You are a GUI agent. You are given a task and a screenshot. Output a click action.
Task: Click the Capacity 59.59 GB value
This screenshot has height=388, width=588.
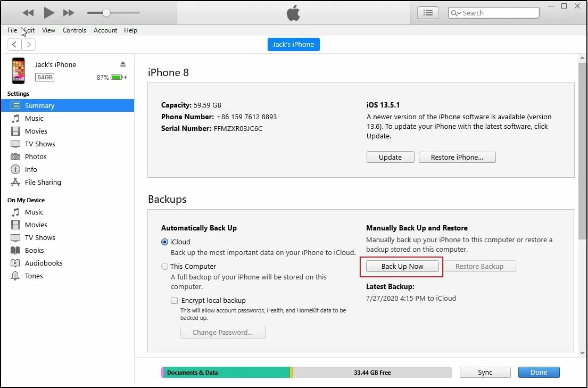click(x=208, y=105)
